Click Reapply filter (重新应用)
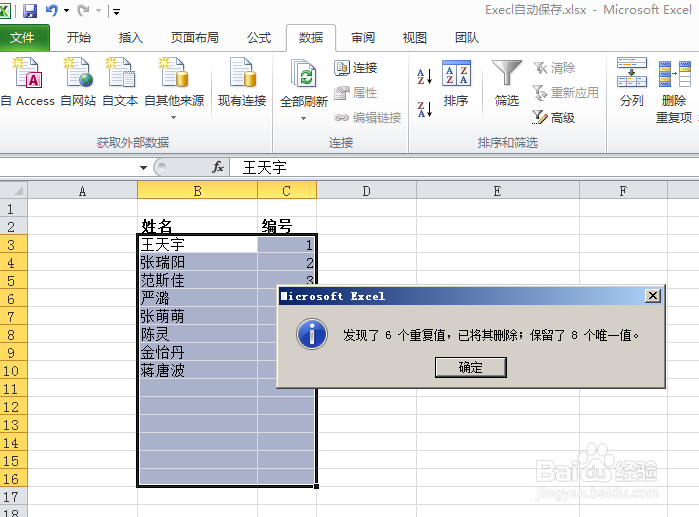Screen dimensions: 699x517 566,93
